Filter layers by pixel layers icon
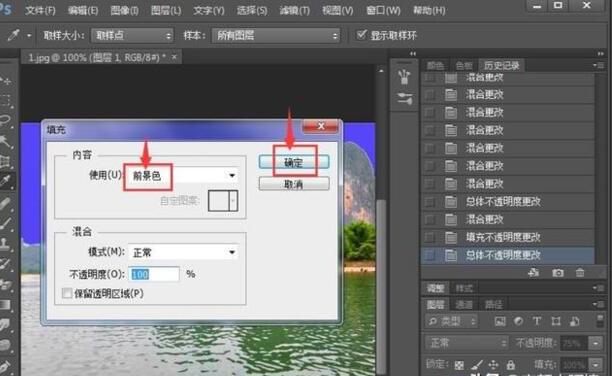The height and width of the screenshot is (376, 612). click(x=500, y=321)
